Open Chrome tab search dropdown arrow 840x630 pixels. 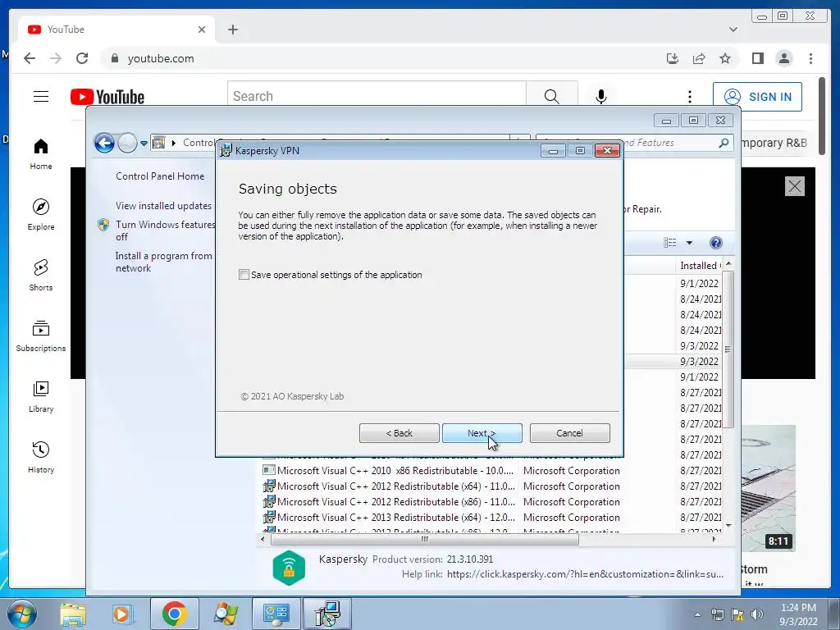733,30
